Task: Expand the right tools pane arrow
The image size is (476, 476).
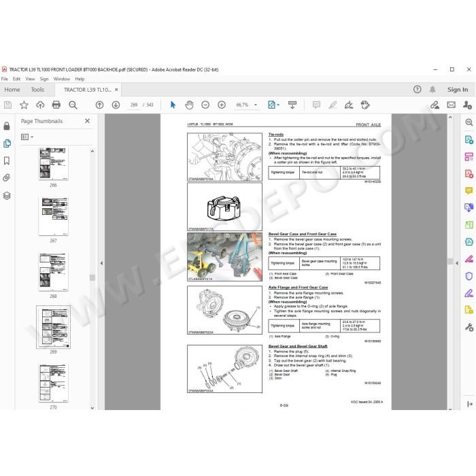Action: point(470,404)
